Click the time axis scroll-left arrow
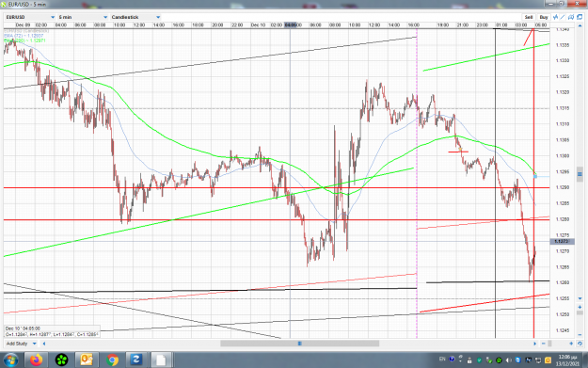The image size is (588, 368). click(x=44, y=344)
